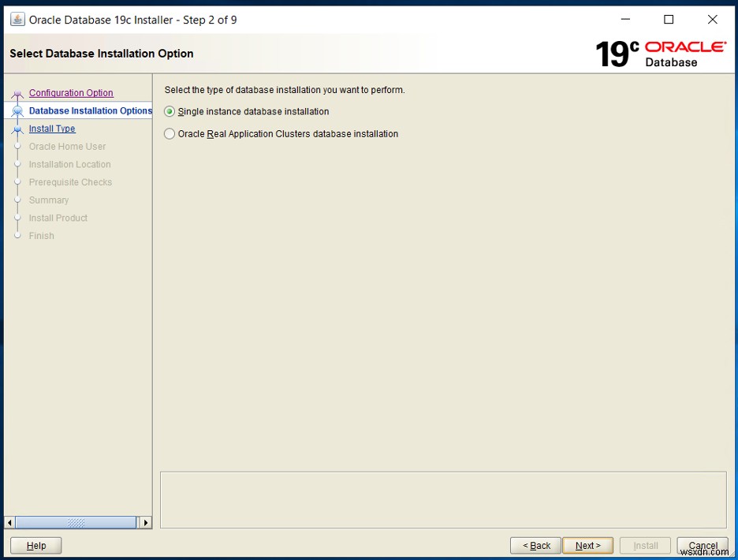Click the Prerequisite Checks step in the sidebar
738x560 pixels.
pyautogui.click(x=69, y=182)
